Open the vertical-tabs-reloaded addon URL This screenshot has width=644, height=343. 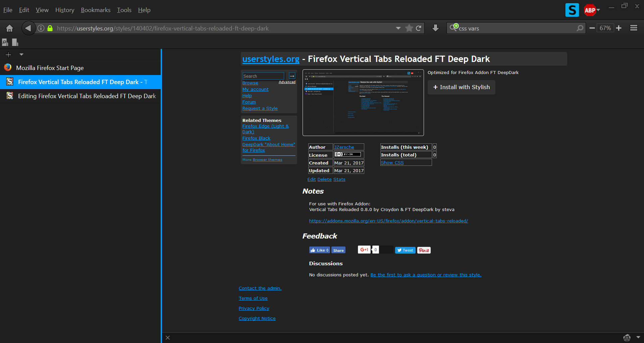point(388,221)
